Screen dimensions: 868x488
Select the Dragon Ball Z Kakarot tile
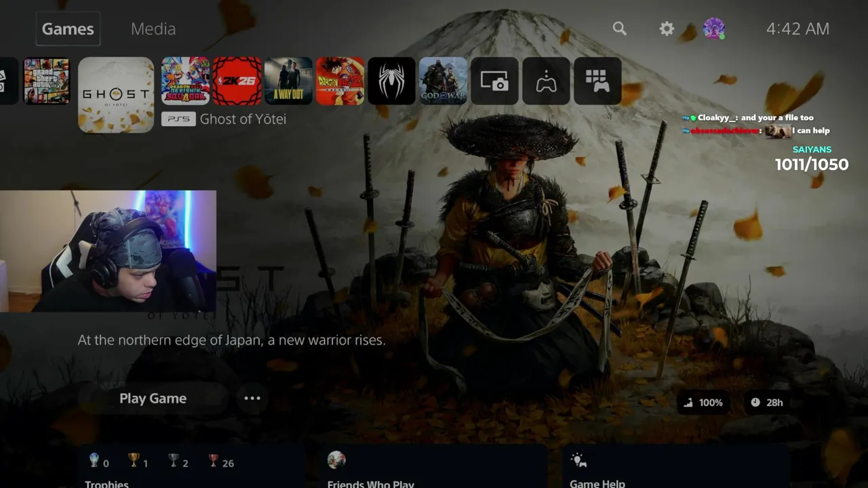340,81
